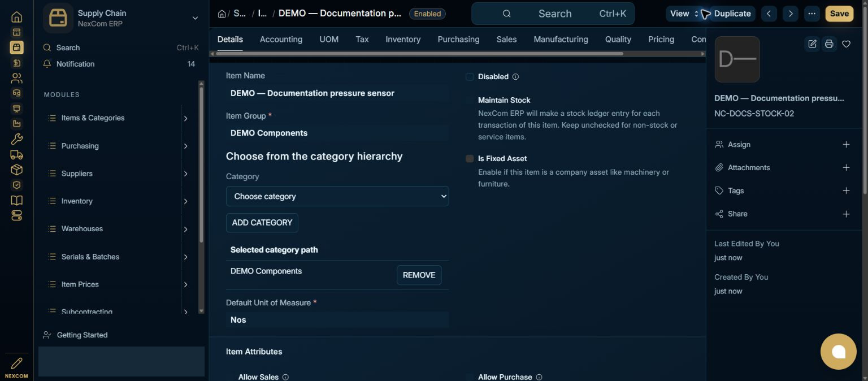This screenshot has height=381, width=868.
Task: Switch to the Pricing tab
Action: 661,39
